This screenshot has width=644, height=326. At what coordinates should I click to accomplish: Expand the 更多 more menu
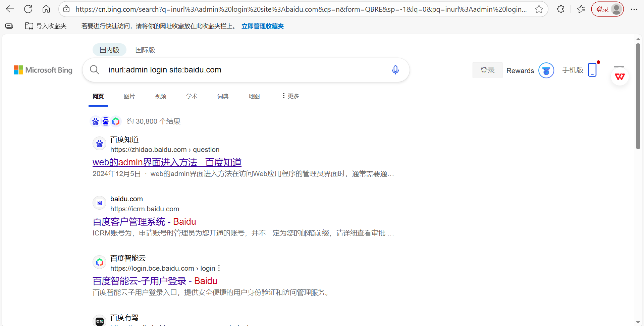coord(290,96)
